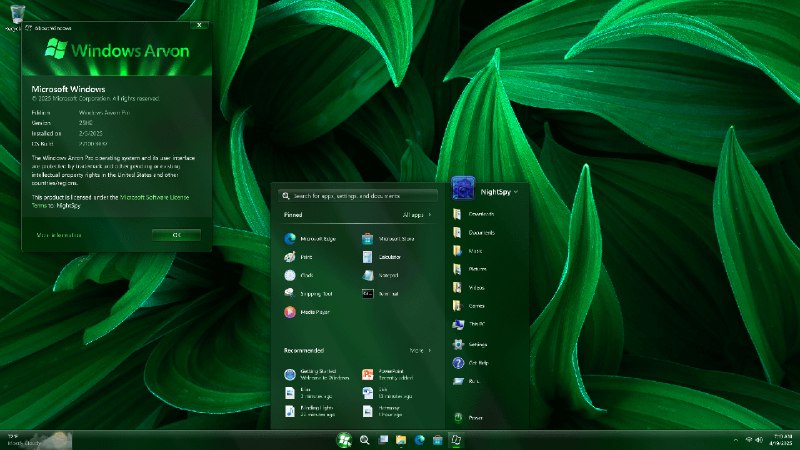Open Settings from the Start menu
The width and height of the screenshot is (800, 450).
point(470,345)
